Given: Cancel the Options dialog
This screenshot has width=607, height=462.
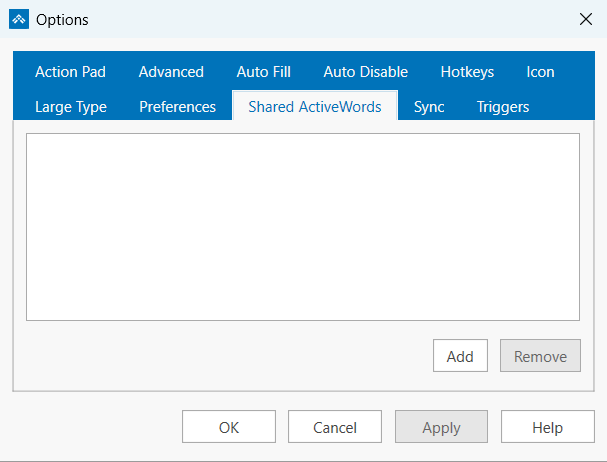Looking at the screenshot, I should click(335, 427).
